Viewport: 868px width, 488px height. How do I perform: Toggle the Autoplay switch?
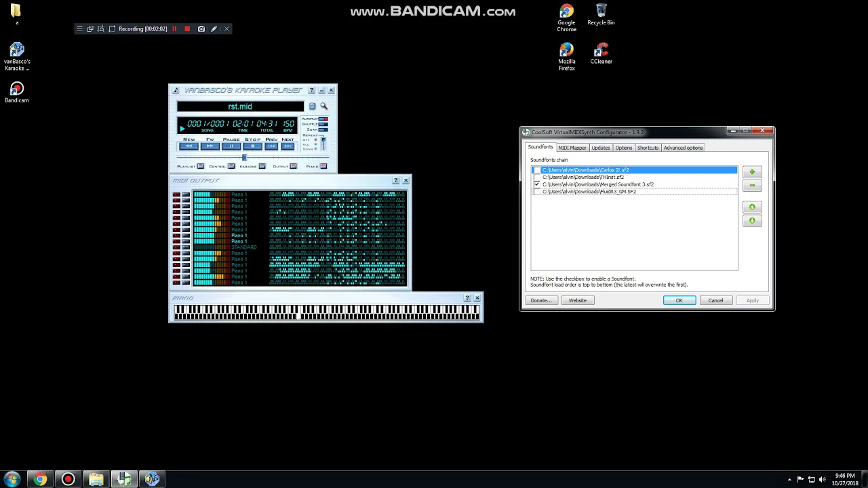[323, 119]
